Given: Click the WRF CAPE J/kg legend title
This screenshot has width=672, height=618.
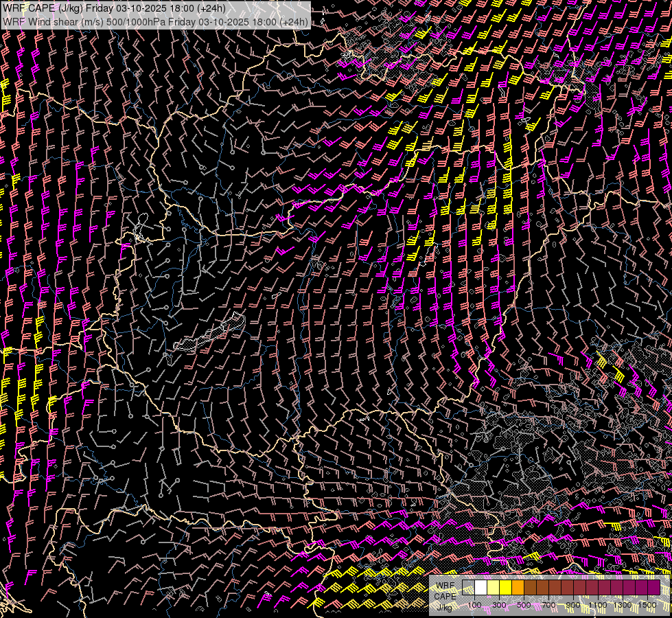Looking at the screenshot, I should pyautogui.click(x=445, y=596).
